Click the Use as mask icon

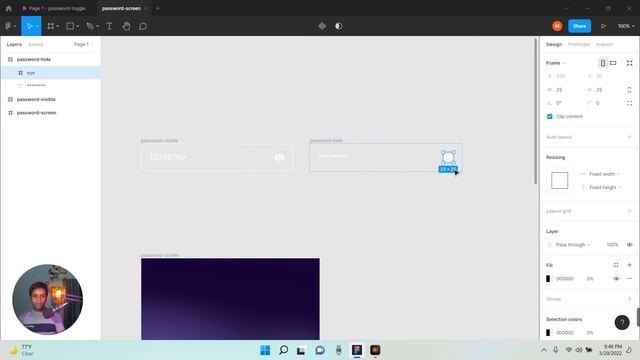(339, 26)
